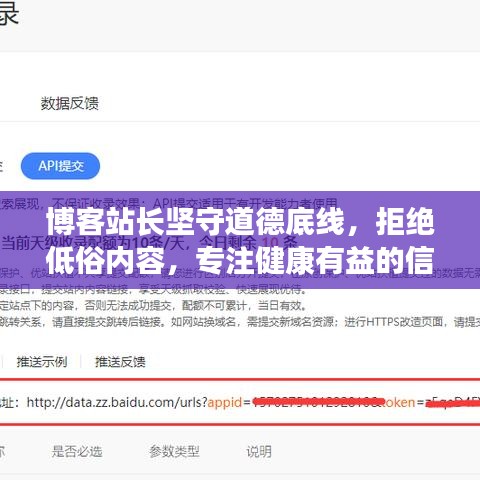Switch to the 推送反馈 tab
Screen dimensions: 480x480
[120, 362]
